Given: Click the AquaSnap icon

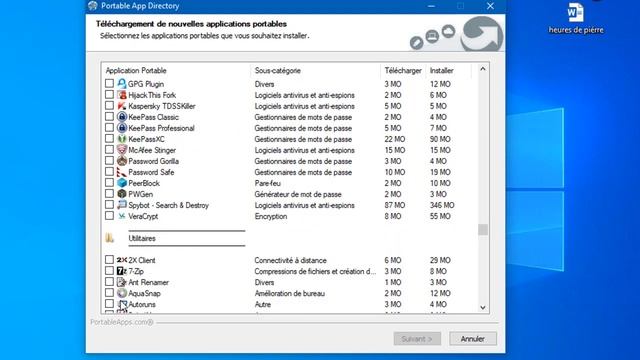Looking at the screenshot, I should pyautogui.click(x=122, y=293).
